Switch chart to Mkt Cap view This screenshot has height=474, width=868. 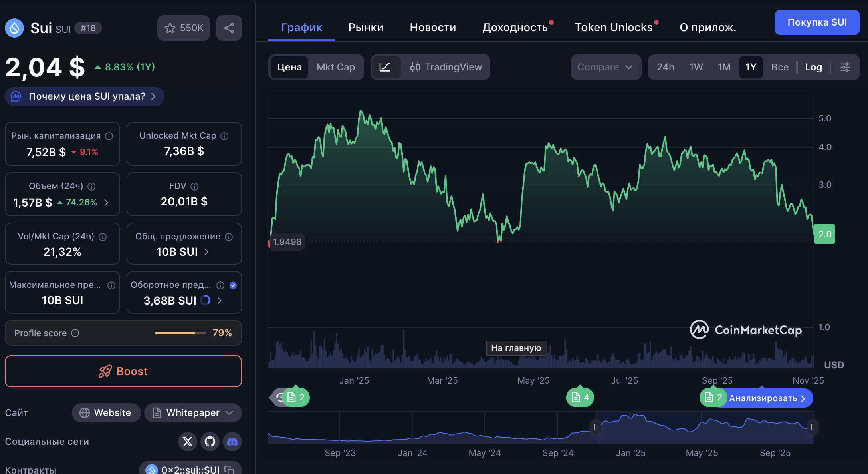click(x=335, y=67)
